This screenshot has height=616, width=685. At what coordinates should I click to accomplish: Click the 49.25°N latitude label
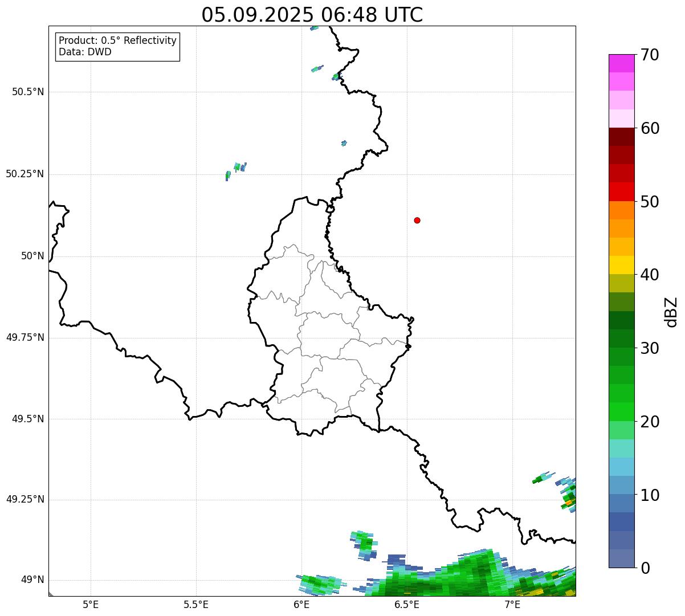25,500
